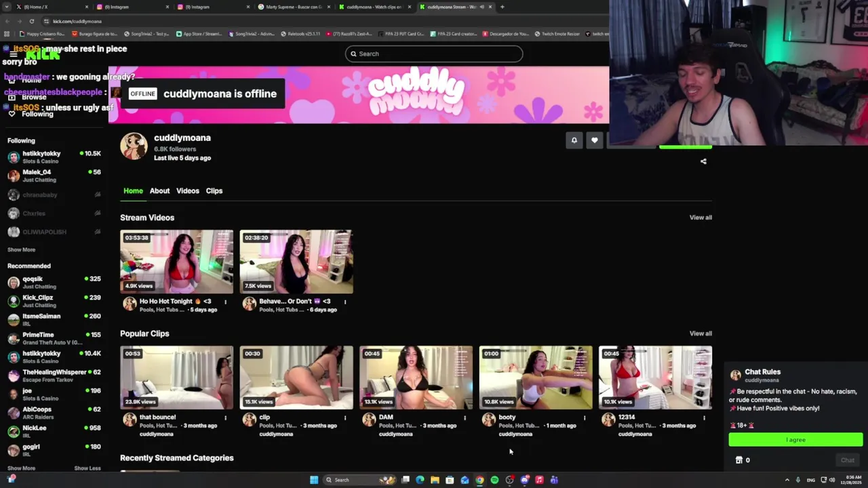This screenshot has width=868, height=488.
Task: Switch to the Home / X browser tab
Action: pos(51,7)
